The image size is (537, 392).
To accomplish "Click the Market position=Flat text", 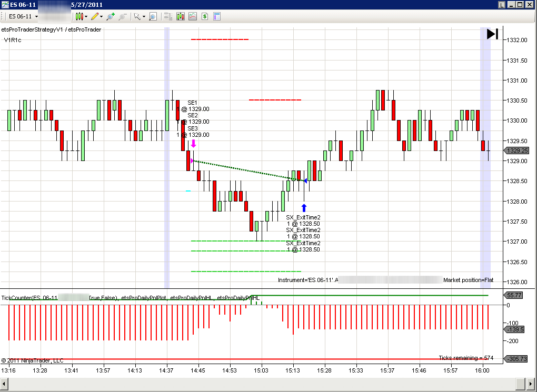I will click(469, 280).
